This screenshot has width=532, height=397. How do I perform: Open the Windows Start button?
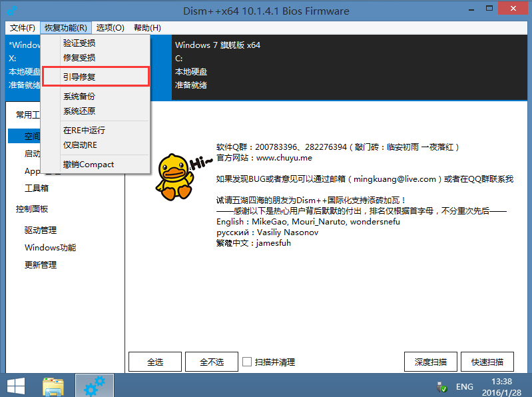coord(16,386)
